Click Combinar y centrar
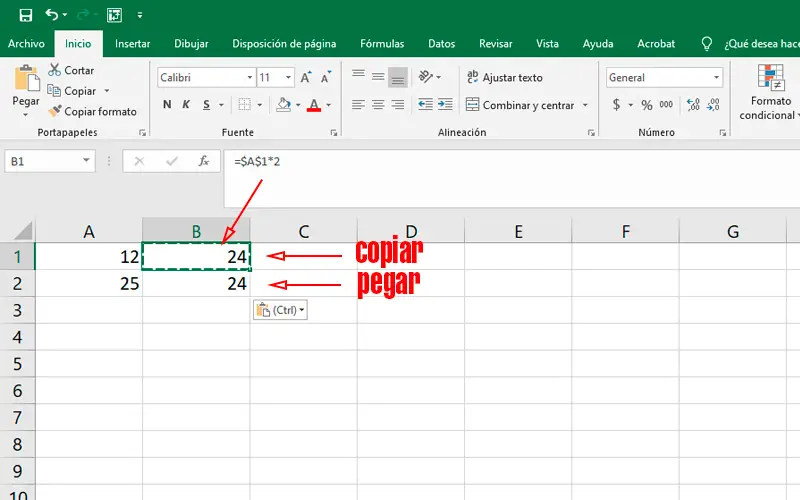The image size is (800, 500). (x=520, y=105)
